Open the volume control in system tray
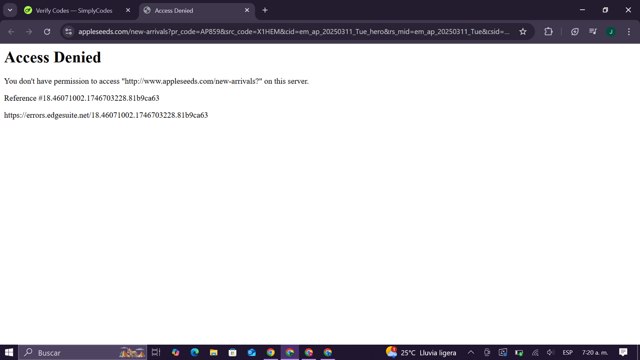Viewport: 640px width, 360px height. [x=550, y=352]
